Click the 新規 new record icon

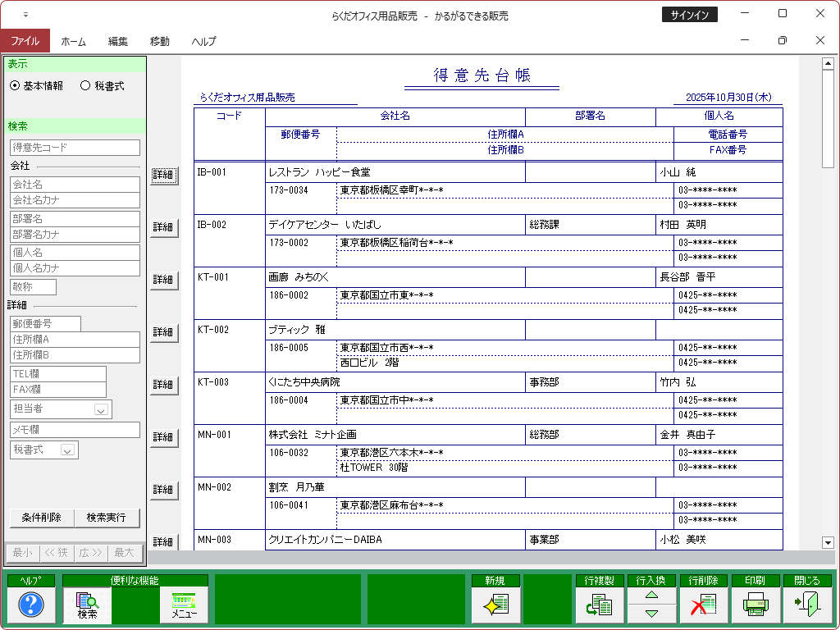[x=495, y=605]
